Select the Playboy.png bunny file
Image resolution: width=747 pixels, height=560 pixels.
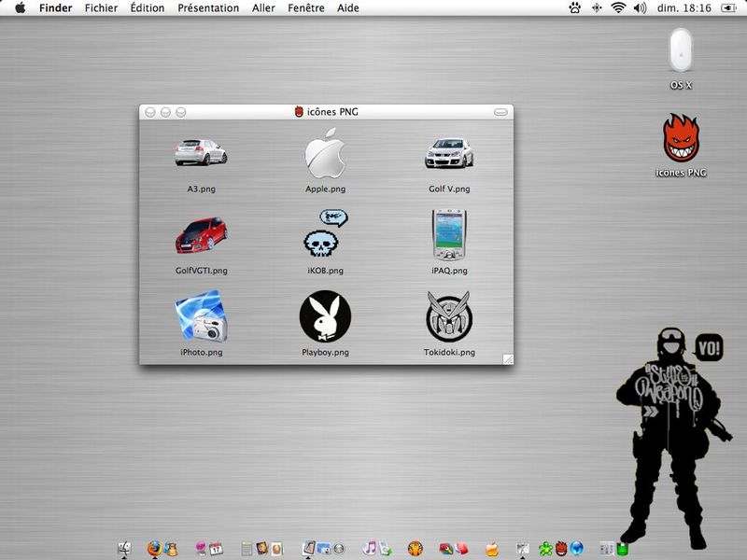(325, 316)
